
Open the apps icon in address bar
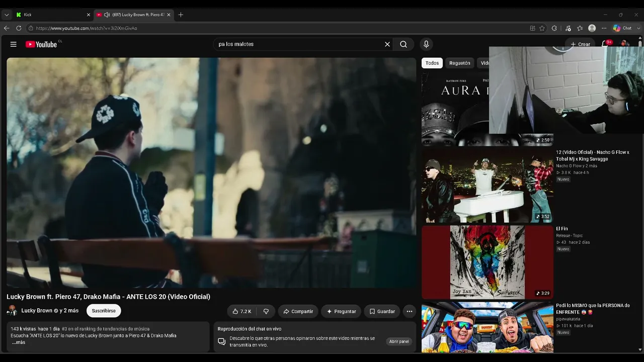click(532, 28)
